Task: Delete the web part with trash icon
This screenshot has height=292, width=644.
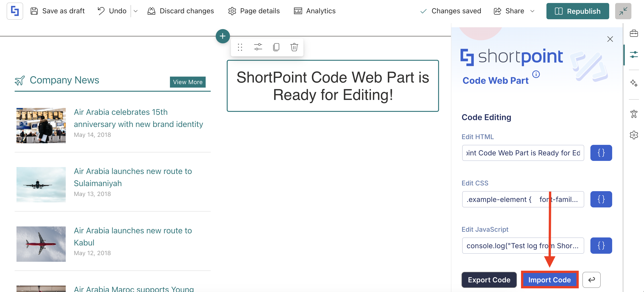Action: pyautogui.click(x=294, y=47)
